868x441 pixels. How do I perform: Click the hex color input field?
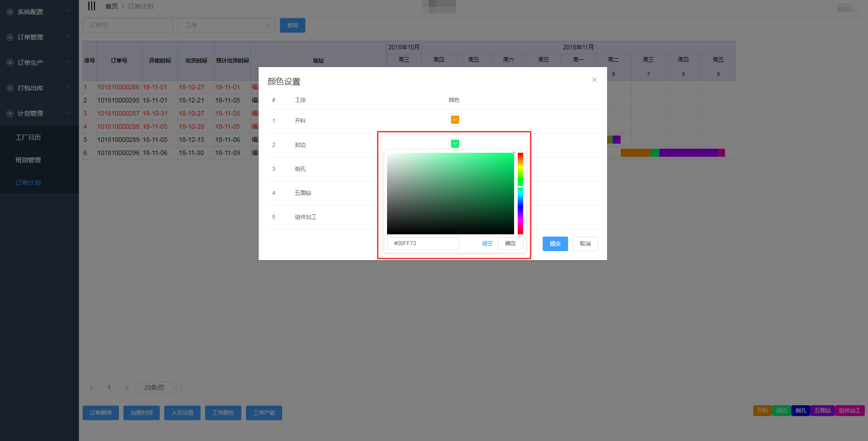click(x=423, y=243)
